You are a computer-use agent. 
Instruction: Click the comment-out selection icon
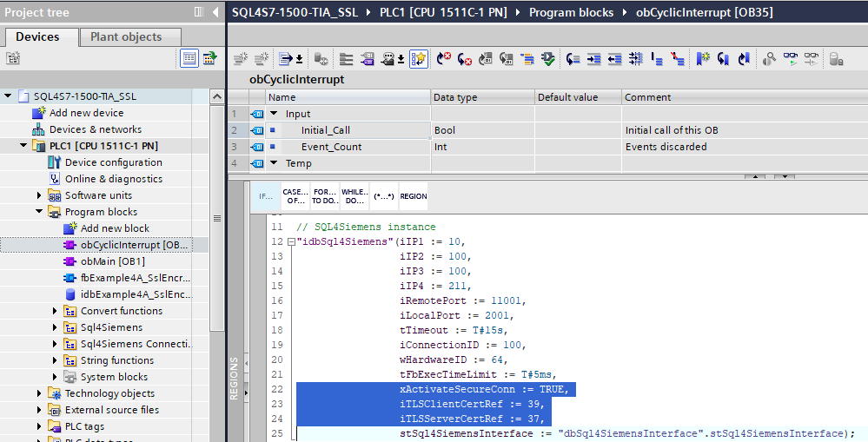pos(657,58)
